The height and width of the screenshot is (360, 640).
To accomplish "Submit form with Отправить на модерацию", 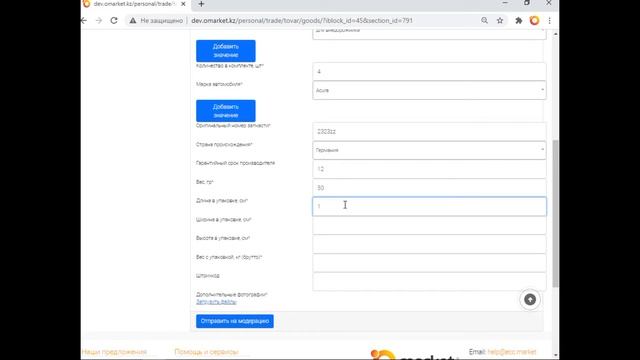I will point(235,321).
